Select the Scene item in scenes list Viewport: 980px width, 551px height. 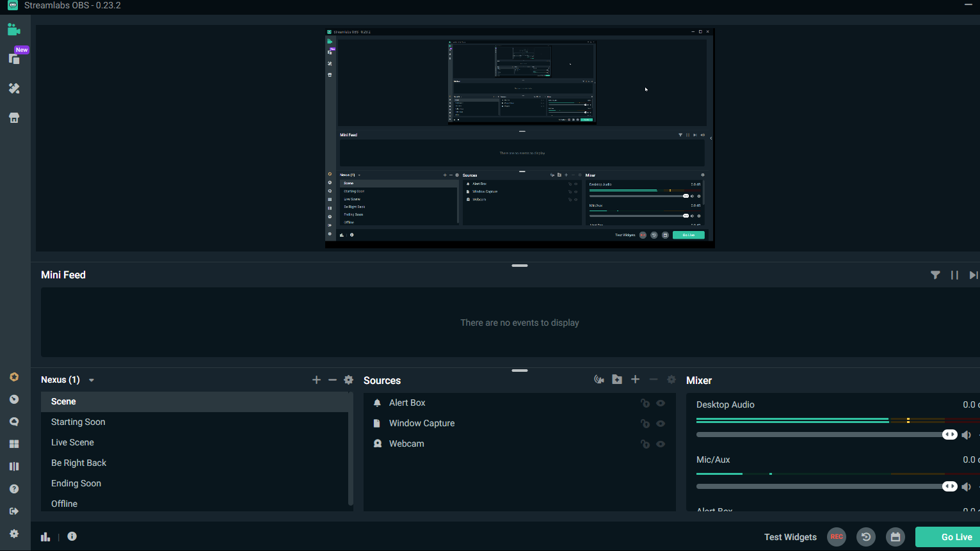(x=195, y=401)
